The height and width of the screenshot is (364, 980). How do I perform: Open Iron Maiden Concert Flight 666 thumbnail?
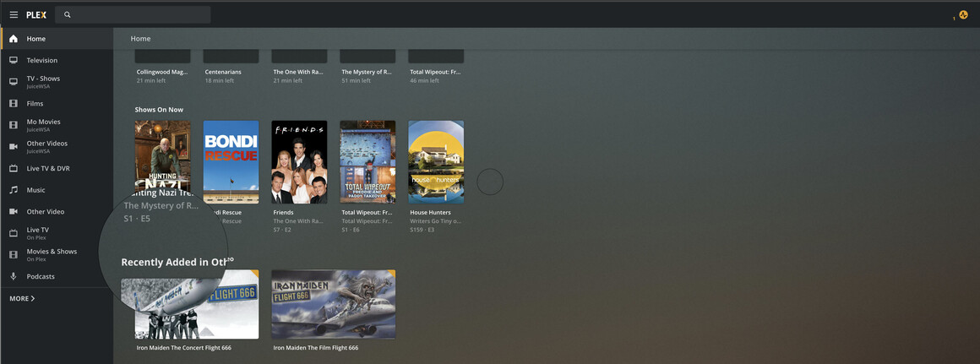pos(197,304)
